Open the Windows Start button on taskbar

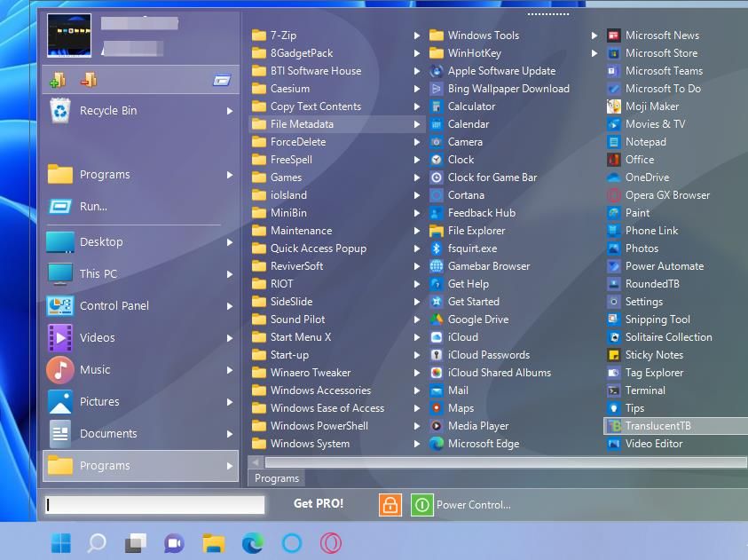tap(61, 543)
